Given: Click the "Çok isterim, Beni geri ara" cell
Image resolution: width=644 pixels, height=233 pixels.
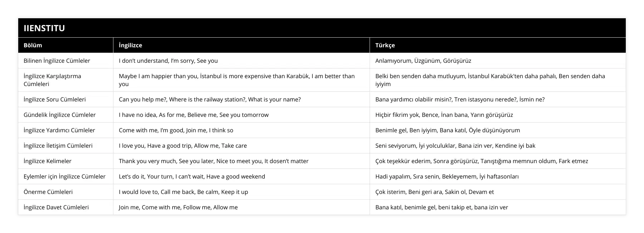Looking at the screenshot, I should [434, 192].
